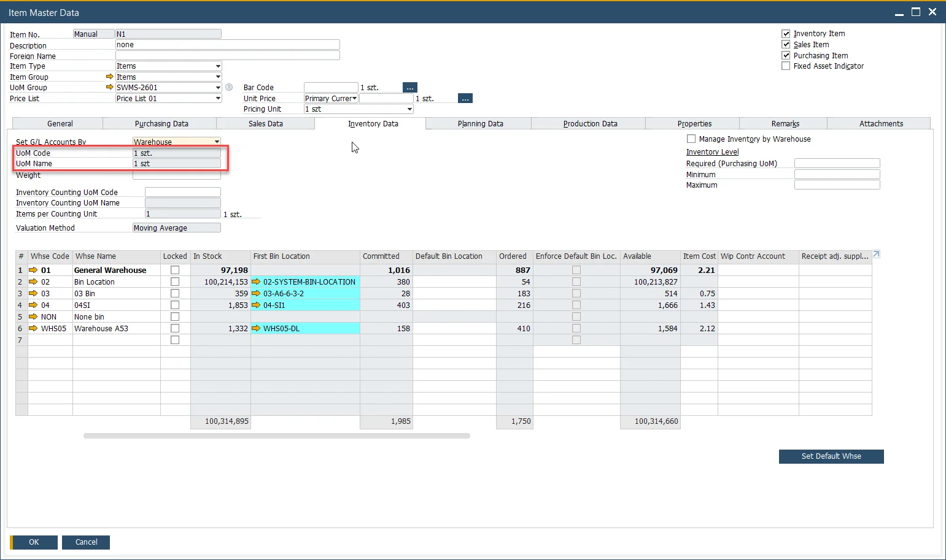The width and height of the screenshot is (946, 560).
Task: Click the link arrow next to Item Group
Action: (x=110, y=77)
